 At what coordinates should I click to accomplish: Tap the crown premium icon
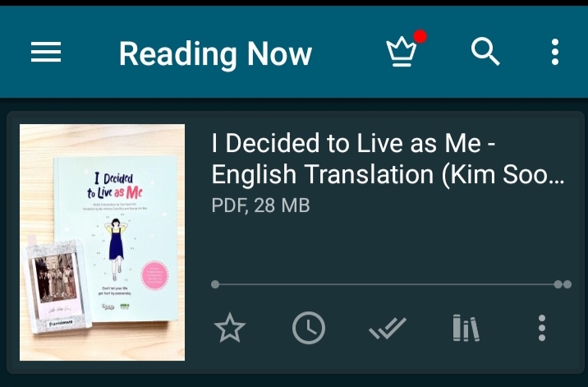click(402, 53)
